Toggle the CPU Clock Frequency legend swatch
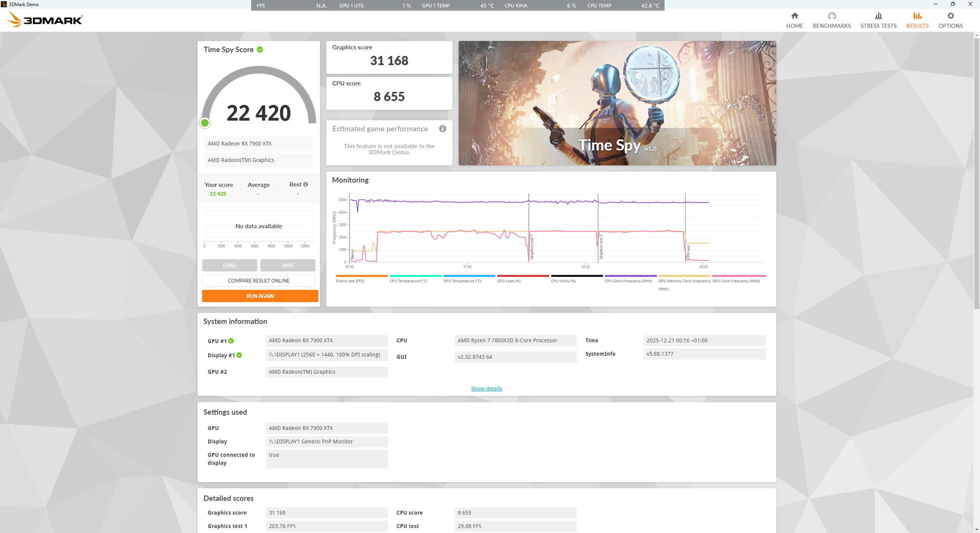Viewport: 980px width, 533px height. click(631, 275)
